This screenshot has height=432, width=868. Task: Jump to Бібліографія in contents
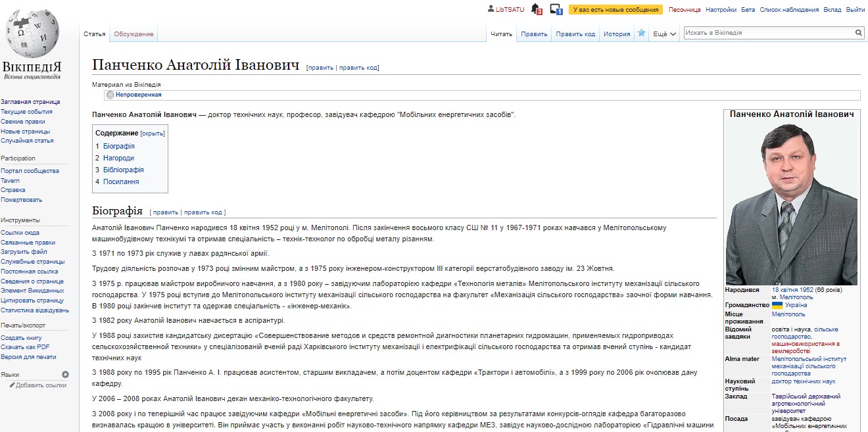click(x=124, y=170)
